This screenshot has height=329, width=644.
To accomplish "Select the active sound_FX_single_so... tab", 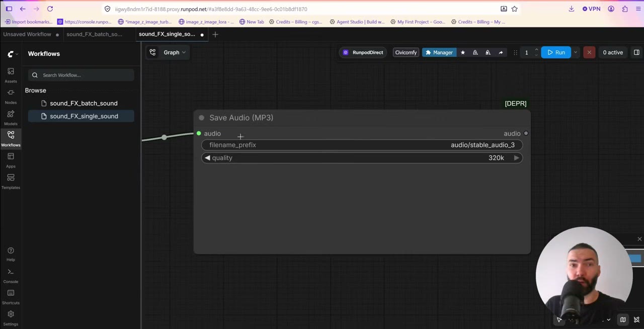I will 167,34.
